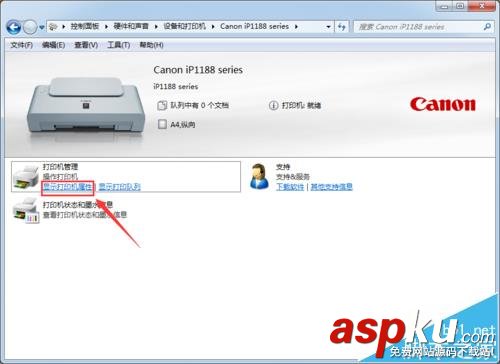Image resolution: width=500 pixels, height=364 pixels.
Task: Open the 帮助(H) menu
Action: pos(151,45)
